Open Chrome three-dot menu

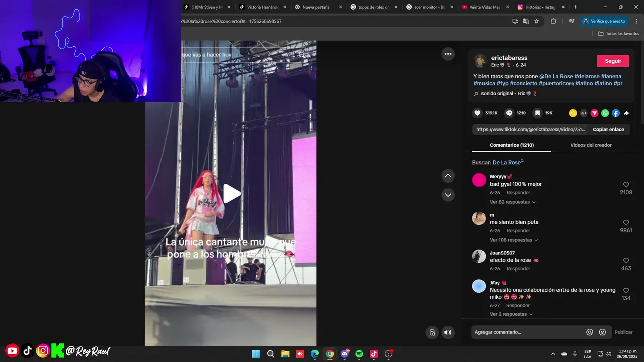pyautogui.click(x=636, y=21)
